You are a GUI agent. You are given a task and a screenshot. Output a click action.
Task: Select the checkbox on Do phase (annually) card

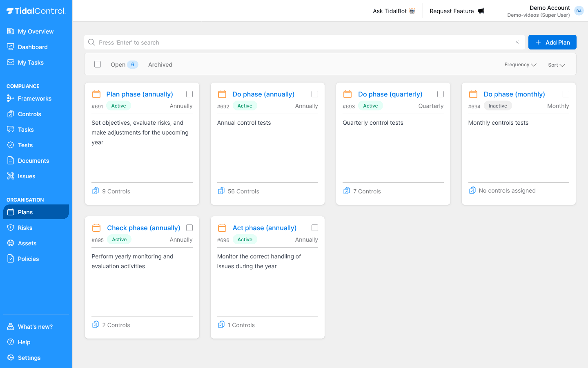[315, 94]
